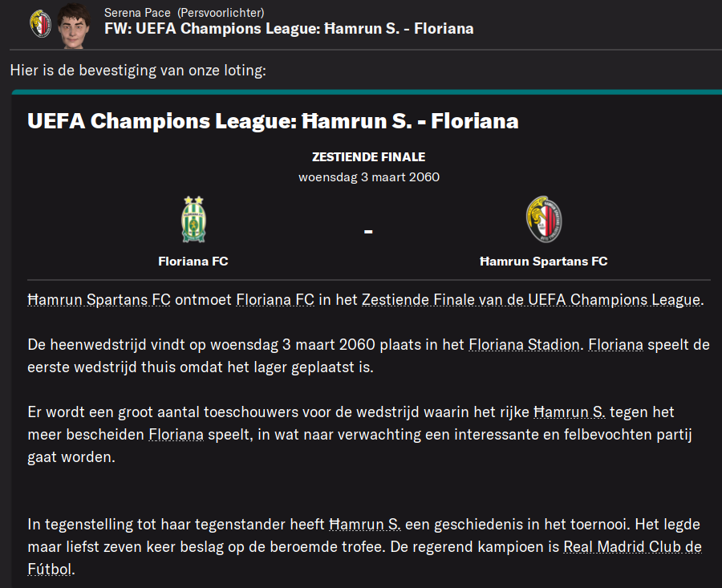Click the large UEFA Champions League article headline

tap(273, 121)
